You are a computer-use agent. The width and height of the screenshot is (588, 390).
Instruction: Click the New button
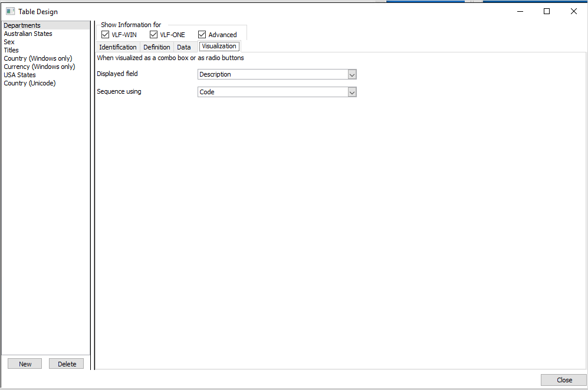pos(25,363)
